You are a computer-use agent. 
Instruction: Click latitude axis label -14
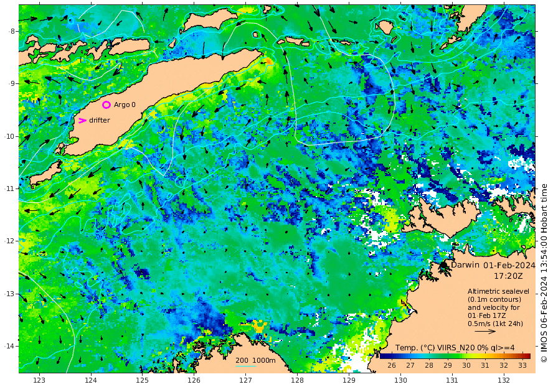(10, 346)
